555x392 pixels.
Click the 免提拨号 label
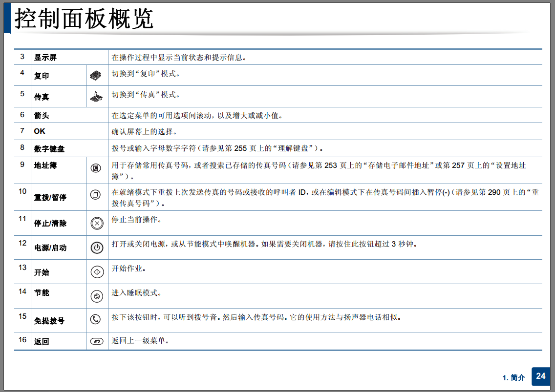click(x=49, y=321)
